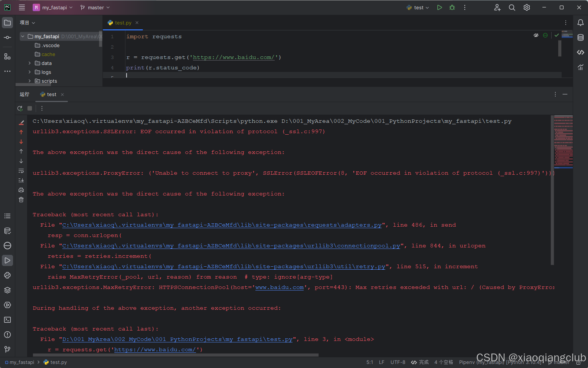The height and width of the screenshot is (368, 588).
Task: Show more tool windows ellipsis
Action: click(7, 71)
